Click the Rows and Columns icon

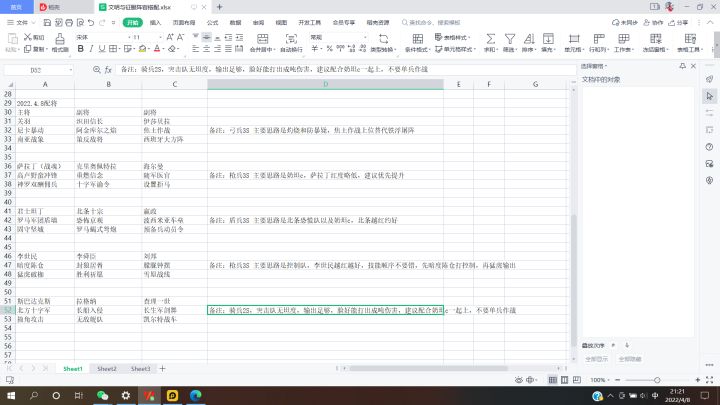(x=599, y=39)
